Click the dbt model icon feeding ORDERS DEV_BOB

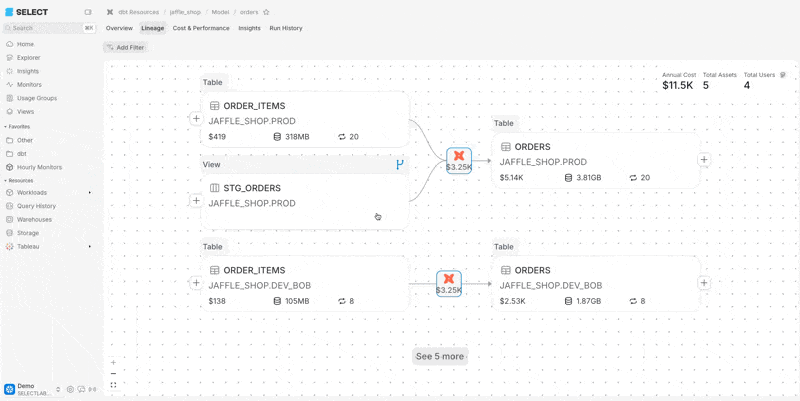tap(448, 284)
